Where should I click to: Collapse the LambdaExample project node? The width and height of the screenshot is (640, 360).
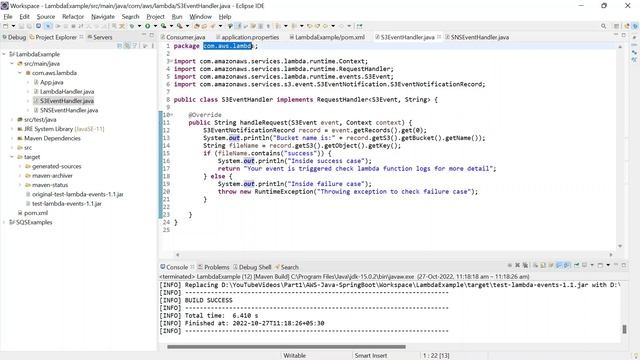pyautogui.click(x=4, y=54)
